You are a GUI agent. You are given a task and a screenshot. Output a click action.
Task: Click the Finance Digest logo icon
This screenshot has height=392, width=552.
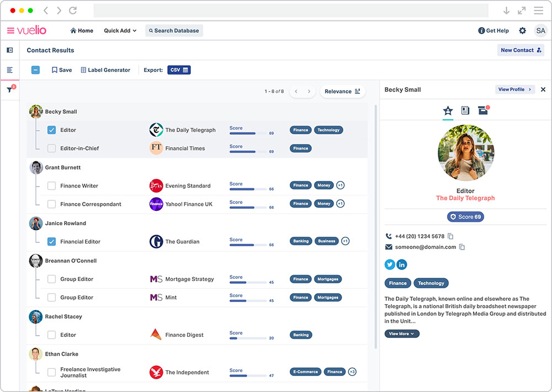click(x=156, y=334)
